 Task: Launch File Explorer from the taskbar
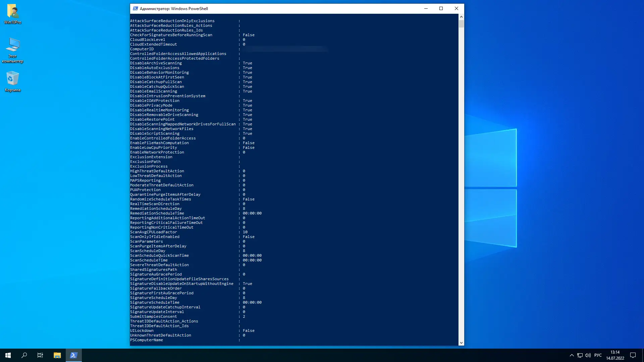(57, 355)
